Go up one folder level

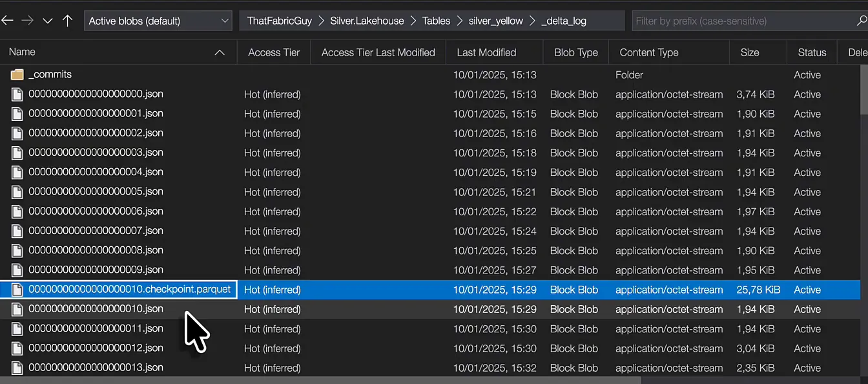pos(67,21)
